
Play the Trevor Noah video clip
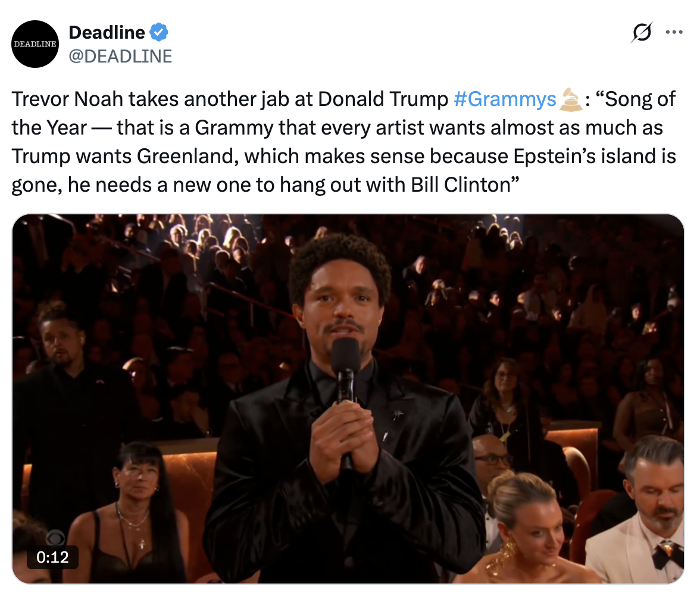(348, 399)
